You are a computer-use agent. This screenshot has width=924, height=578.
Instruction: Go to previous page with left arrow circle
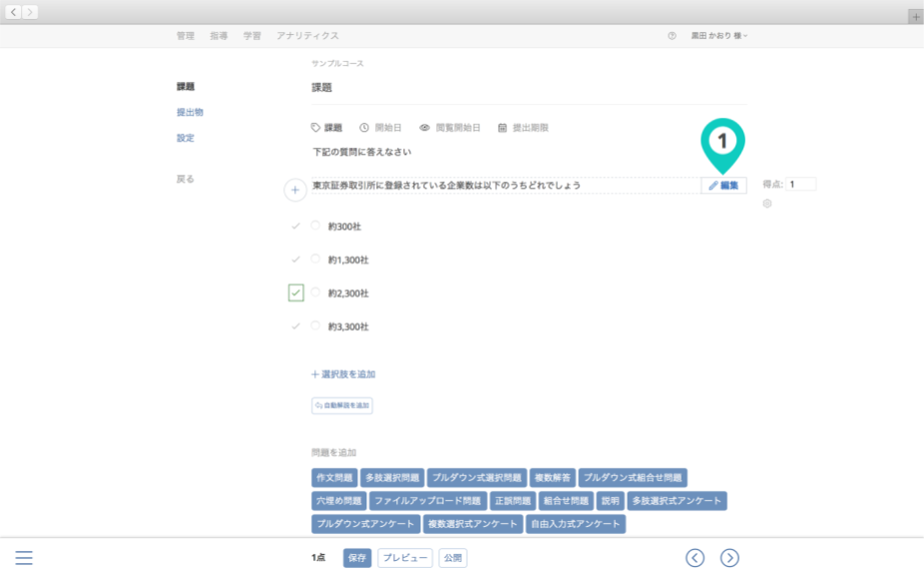pyautogui.click(x=695, y=558)
